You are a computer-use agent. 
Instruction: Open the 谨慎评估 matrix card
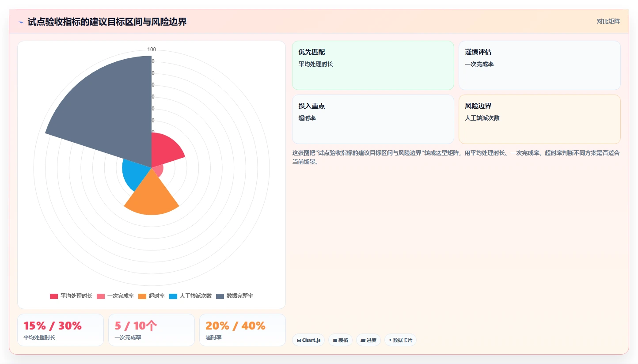(539, 65)
